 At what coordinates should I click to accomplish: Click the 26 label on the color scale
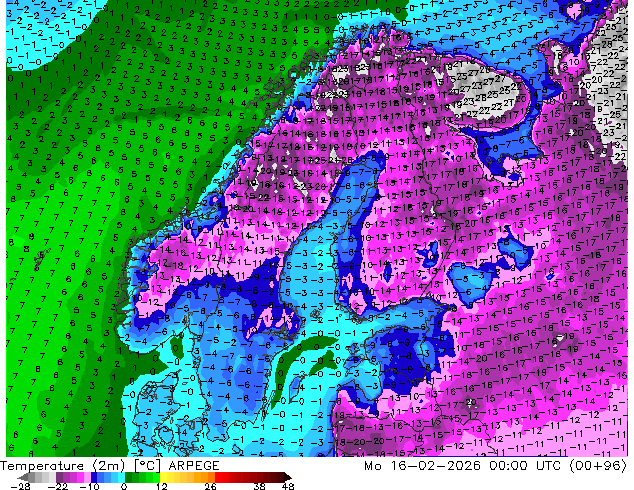210,486
